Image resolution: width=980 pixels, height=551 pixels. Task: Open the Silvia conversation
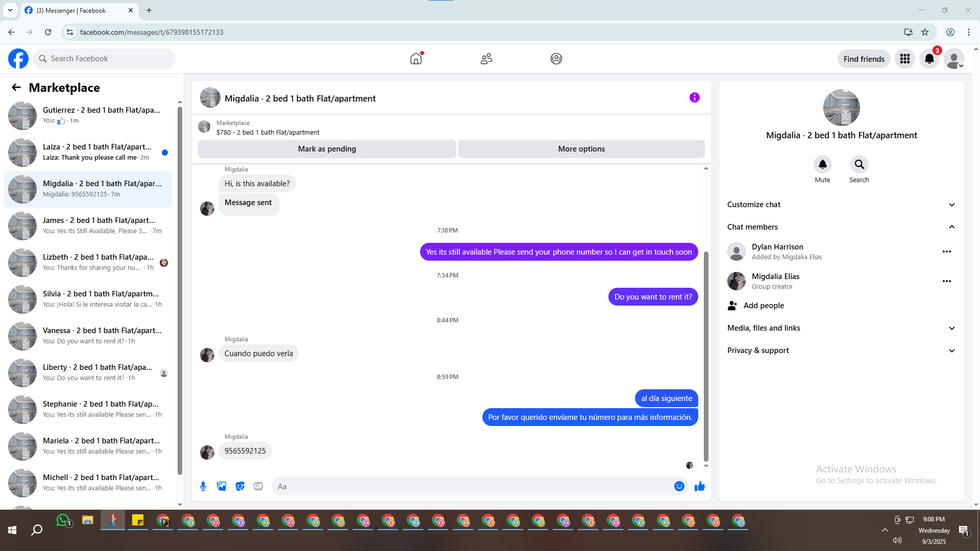[x=88, y=299]
